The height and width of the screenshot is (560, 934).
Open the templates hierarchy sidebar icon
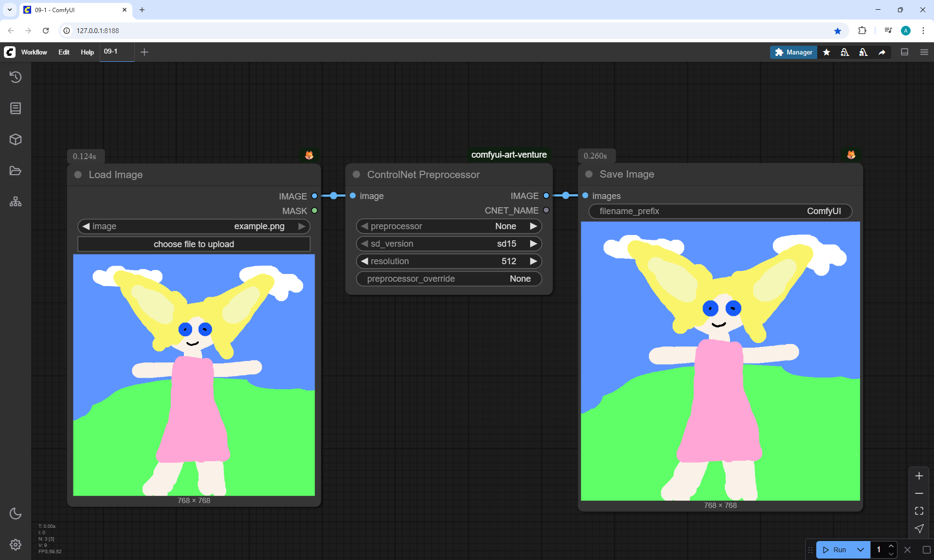[16, 201]
